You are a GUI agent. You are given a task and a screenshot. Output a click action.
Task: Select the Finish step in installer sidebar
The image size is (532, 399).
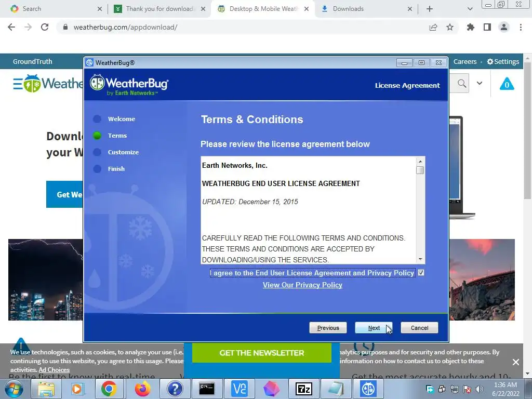click(116, 169)
